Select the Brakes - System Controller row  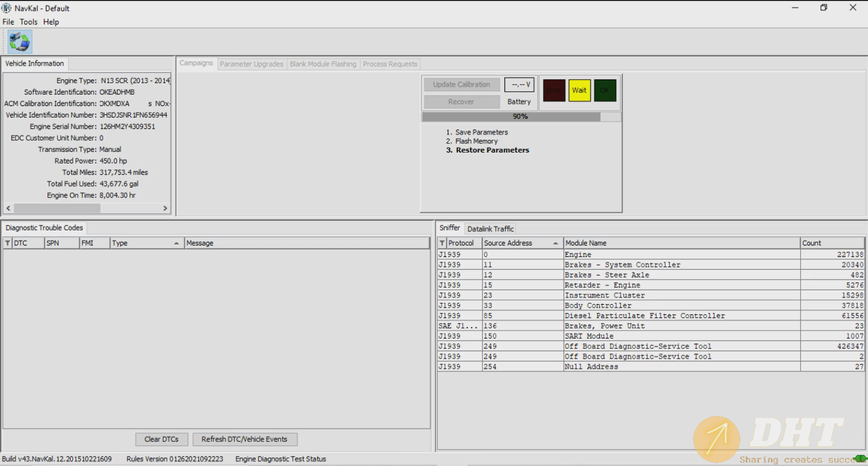click(x=651, y=265)
